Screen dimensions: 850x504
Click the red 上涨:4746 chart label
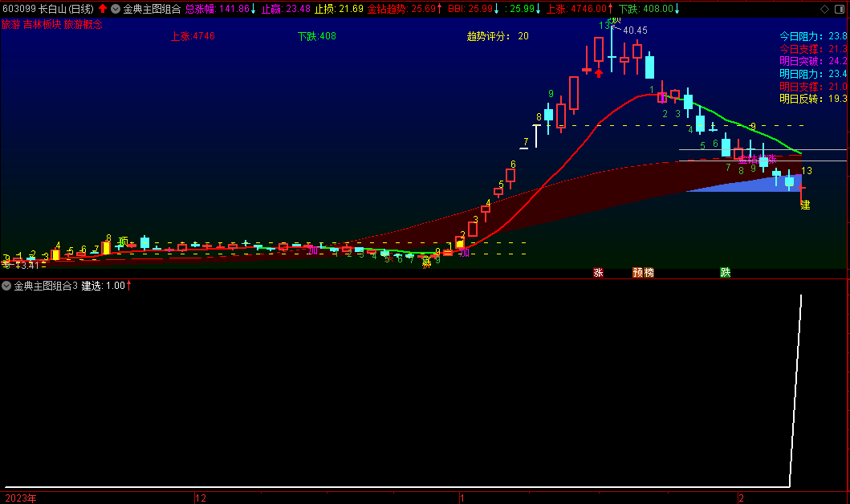193,36
